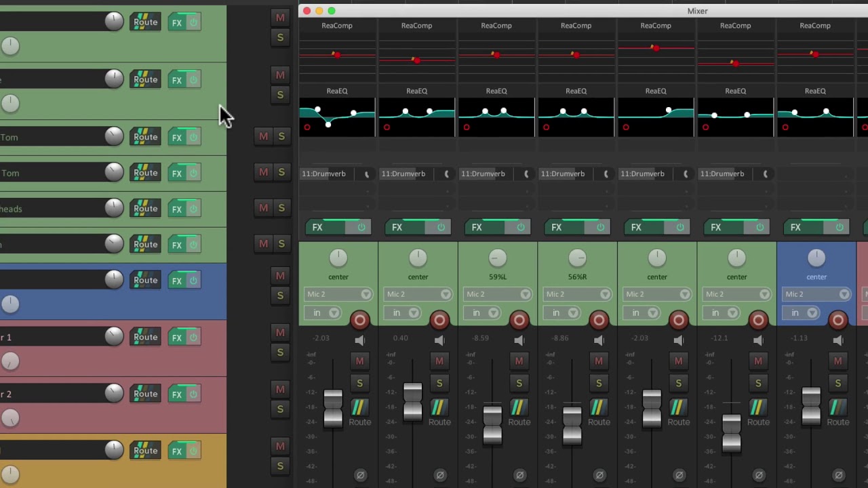This screenshot has height=488, width=868.
Task: Open Route on the blue track in track panel
Action: tap(145, 280)
